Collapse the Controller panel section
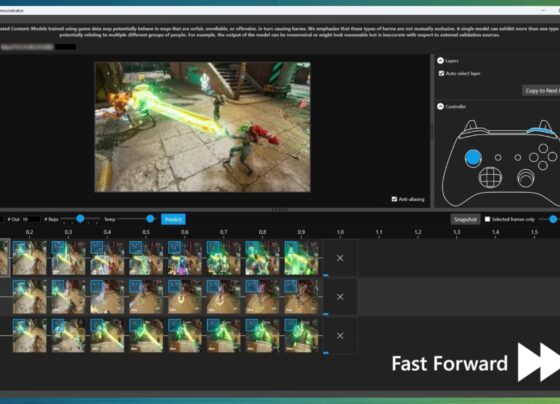560x404 pixels. 440,106
